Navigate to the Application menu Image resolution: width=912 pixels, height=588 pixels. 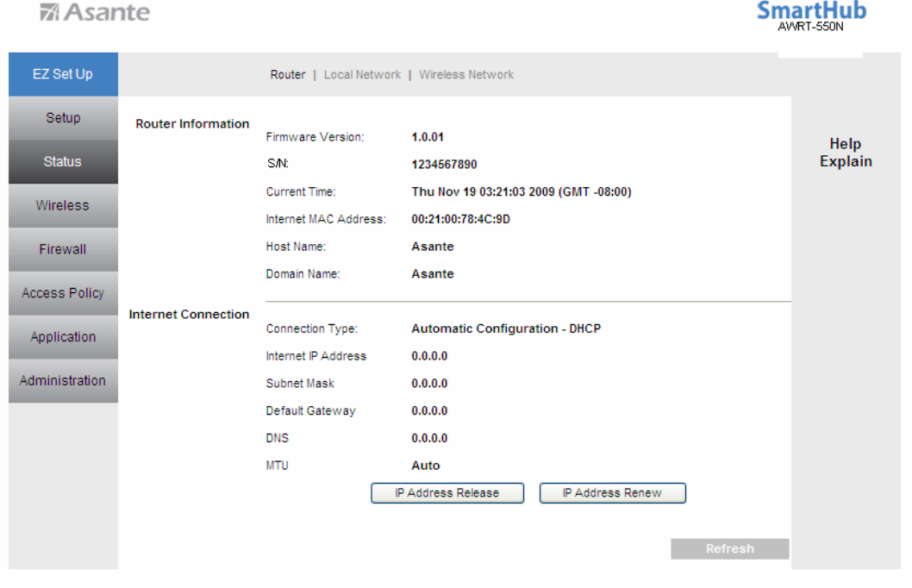pos(63,337)
